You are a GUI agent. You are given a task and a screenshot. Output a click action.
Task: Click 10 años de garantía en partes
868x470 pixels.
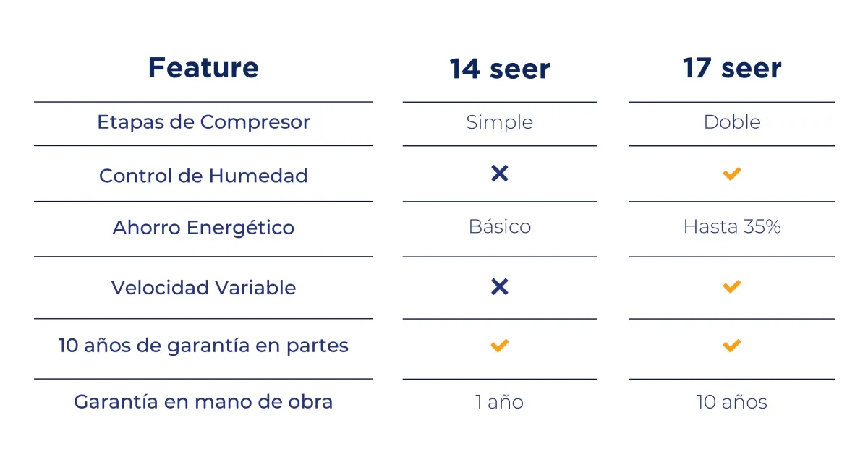[x=203, y=346]
